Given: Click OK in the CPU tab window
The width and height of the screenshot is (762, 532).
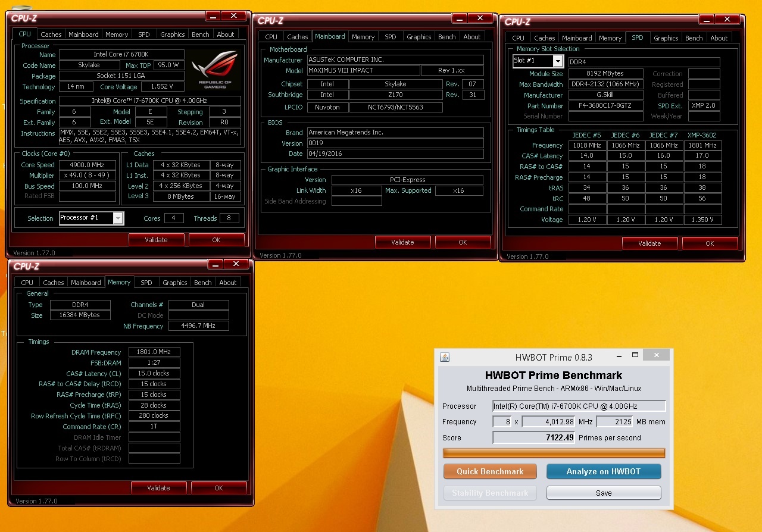Looking at the screenshot, I should [216, 240].
